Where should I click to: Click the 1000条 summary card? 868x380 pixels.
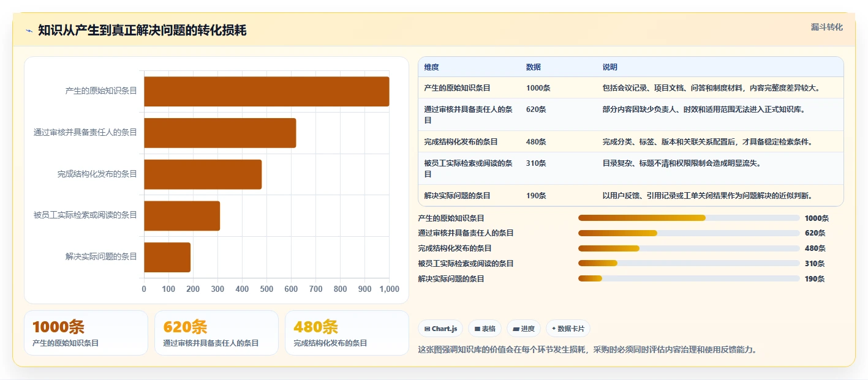[86, 333]
